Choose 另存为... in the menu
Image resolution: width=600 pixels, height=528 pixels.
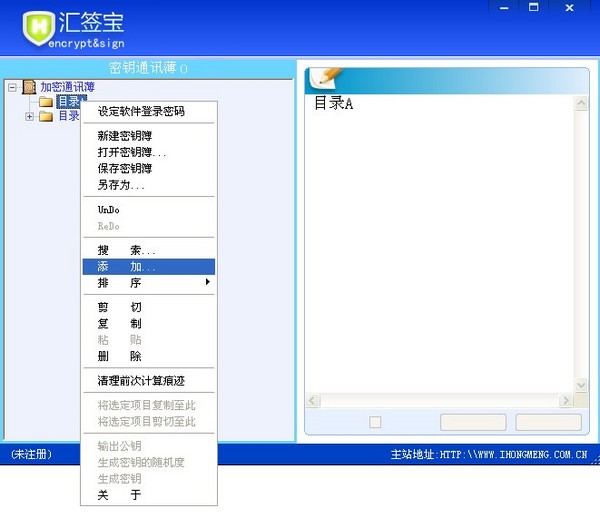coord(149,185)
